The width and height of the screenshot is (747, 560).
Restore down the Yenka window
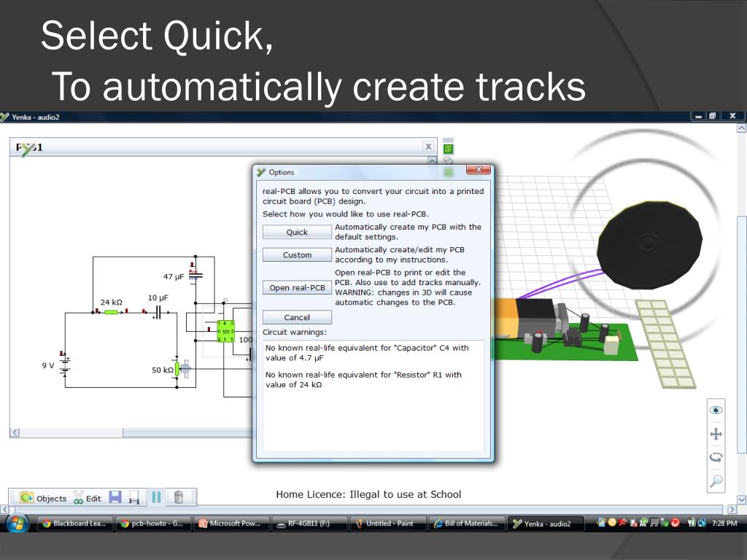(712, 116)
